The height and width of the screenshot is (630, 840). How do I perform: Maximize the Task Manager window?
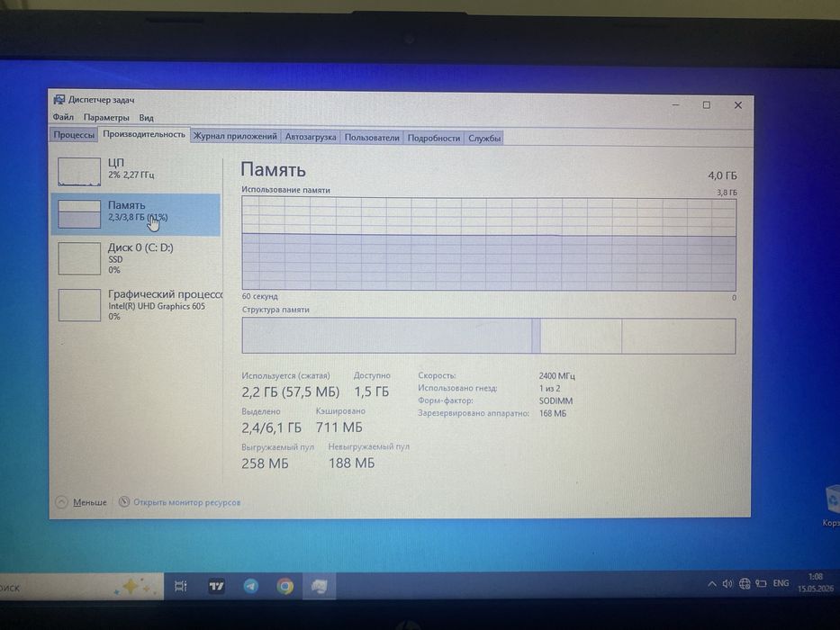pyautogui.click(x=707, y=105)
